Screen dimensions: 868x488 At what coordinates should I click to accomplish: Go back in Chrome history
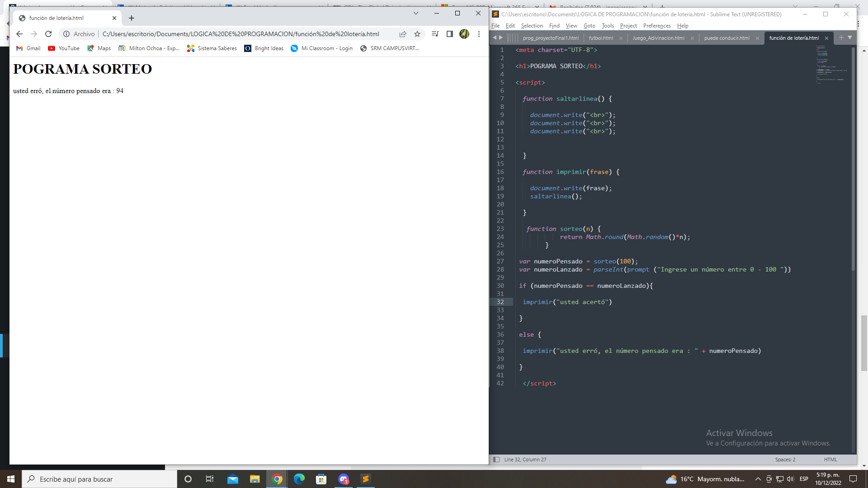click(x=19, y=34)
